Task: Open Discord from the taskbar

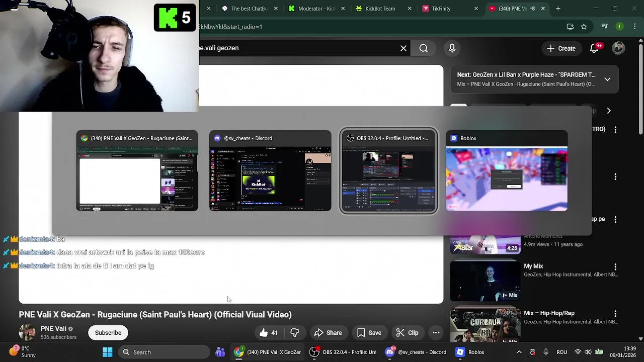Action: [x=416, y=352]
